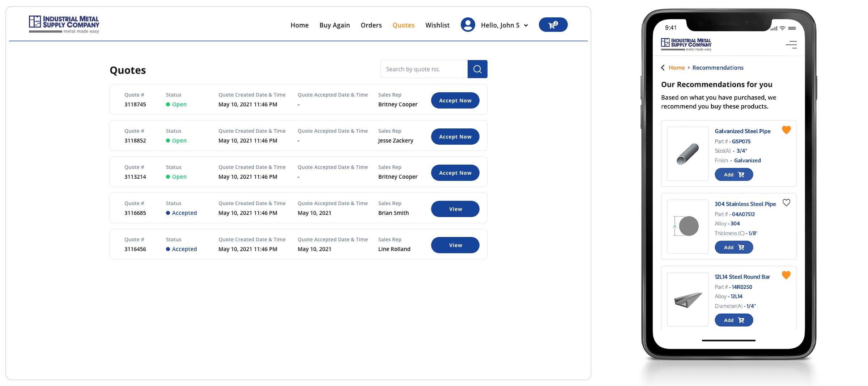This screenshot has width=868, height=386.
Task: Focus the Search by quote no. field
Action: (x=424, y=69)
